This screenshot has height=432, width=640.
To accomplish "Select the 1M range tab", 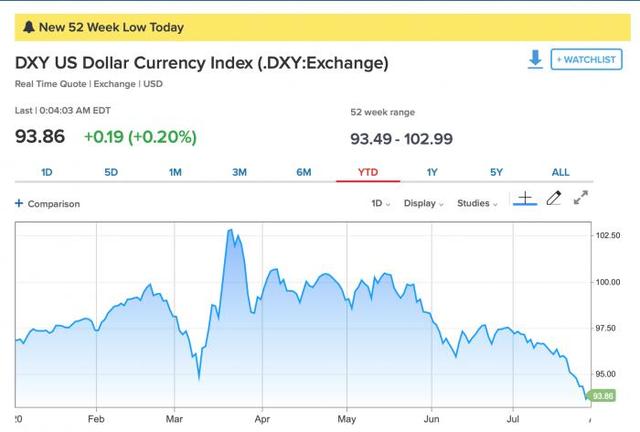I will 175,172.
